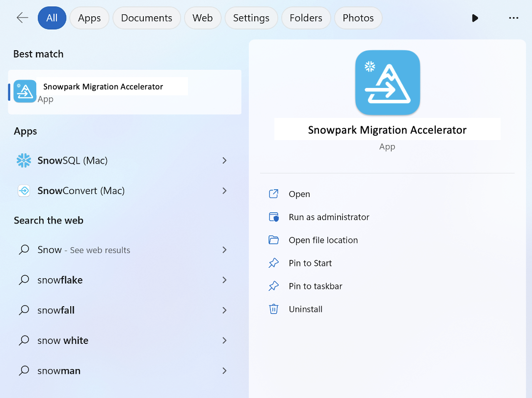Open the Settings filter tab

tap(251, 18)
